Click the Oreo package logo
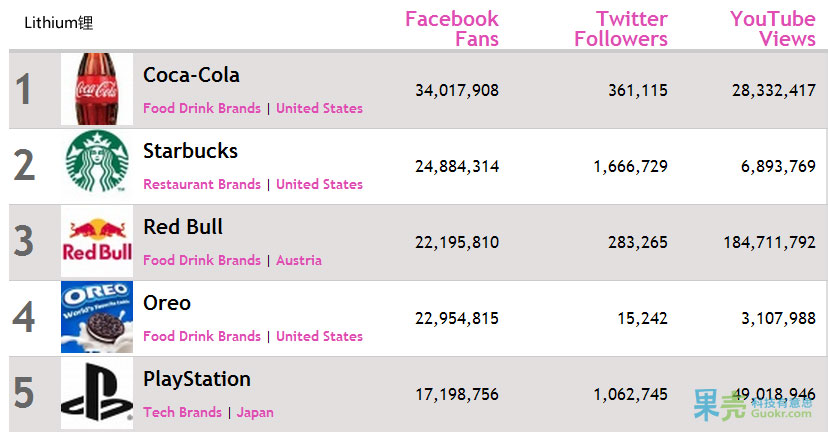The width and height of the screenshot is (828, 432). [97, 317]
